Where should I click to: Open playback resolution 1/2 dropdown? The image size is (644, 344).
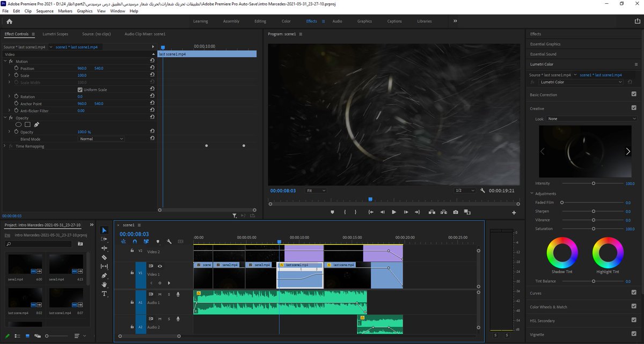click(465, 191)
